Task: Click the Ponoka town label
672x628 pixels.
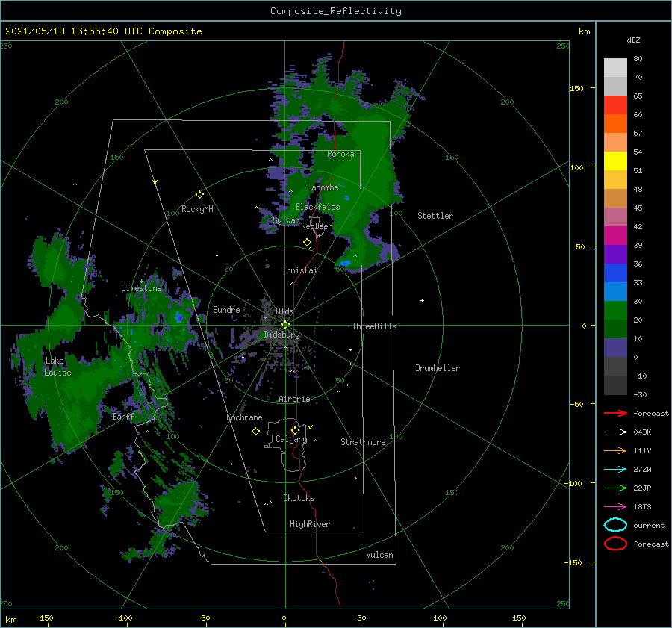Action: (x=340, y=154)
